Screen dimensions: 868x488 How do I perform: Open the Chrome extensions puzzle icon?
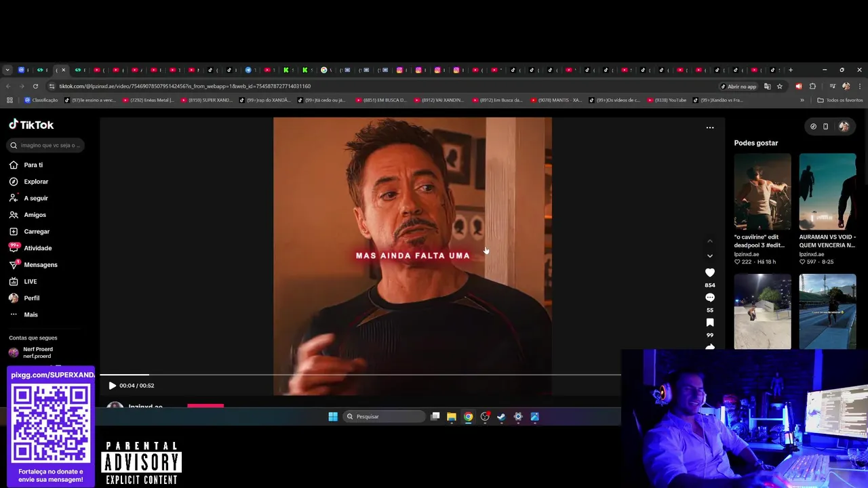coord(812,86)
